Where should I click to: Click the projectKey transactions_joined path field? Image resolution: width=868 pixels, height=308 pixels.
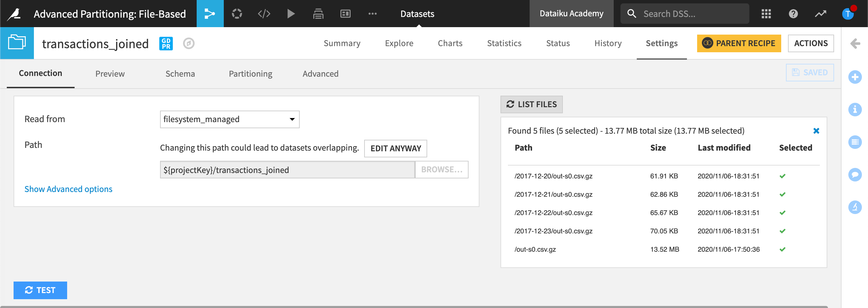pos(287,170)
